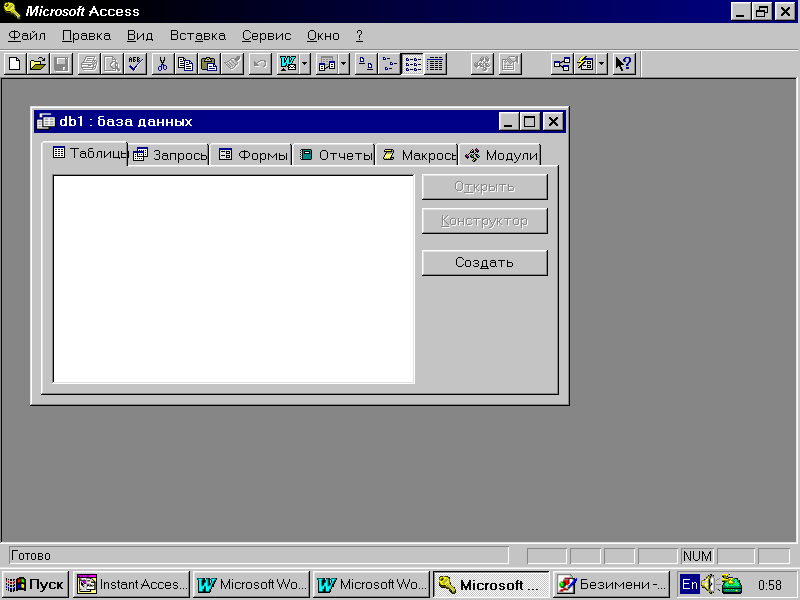Switch to Large Icons view

[x=366, y=64]
